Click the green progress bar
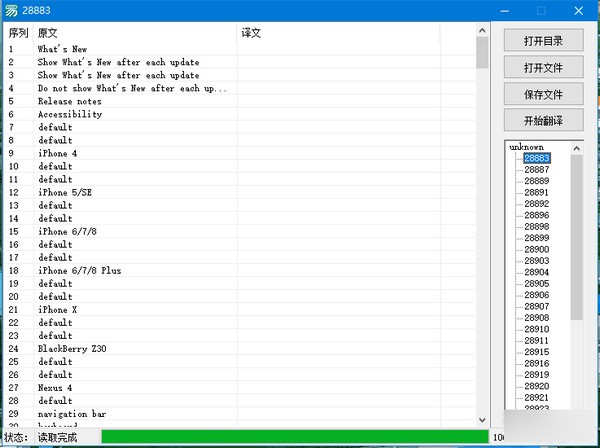 [295, 437]
